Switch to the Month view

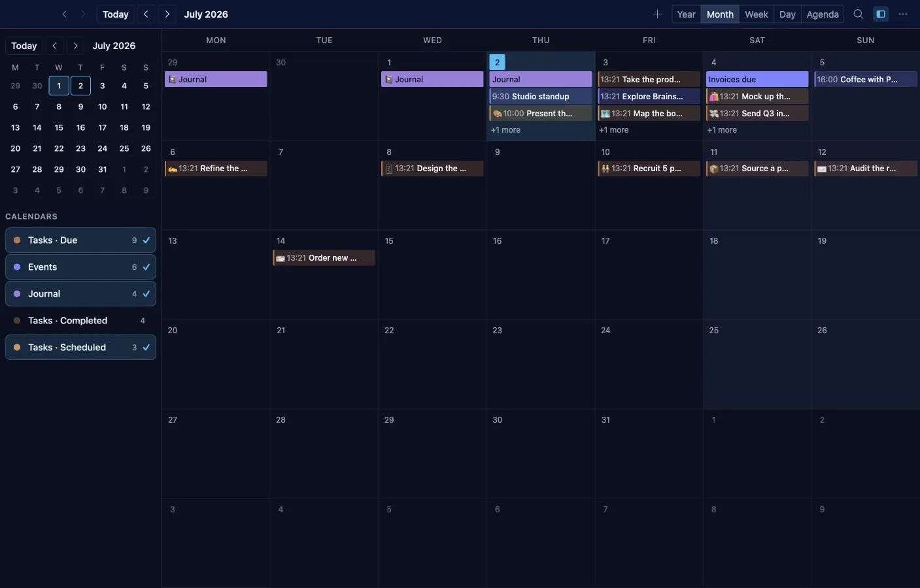[720, 14]
